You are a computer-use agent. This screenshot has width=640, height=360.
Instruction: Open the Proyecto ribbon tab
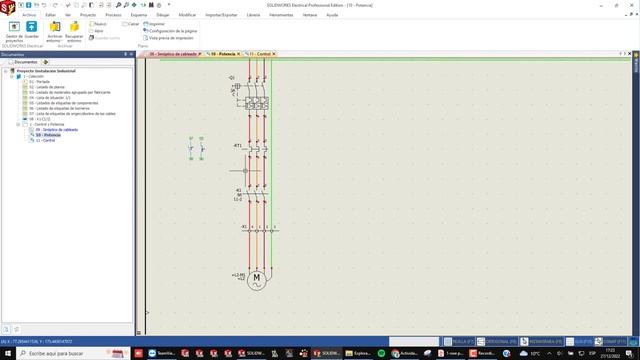88,15
